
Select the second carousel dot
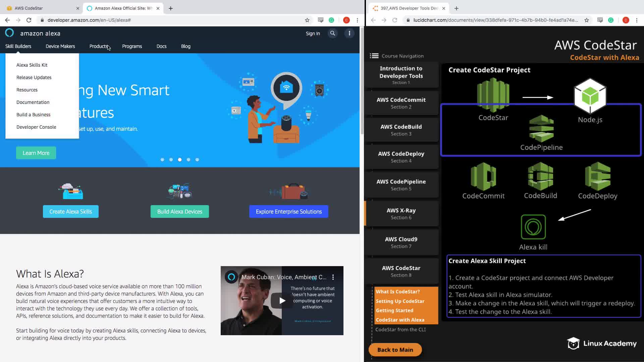(x=171, y=160)
